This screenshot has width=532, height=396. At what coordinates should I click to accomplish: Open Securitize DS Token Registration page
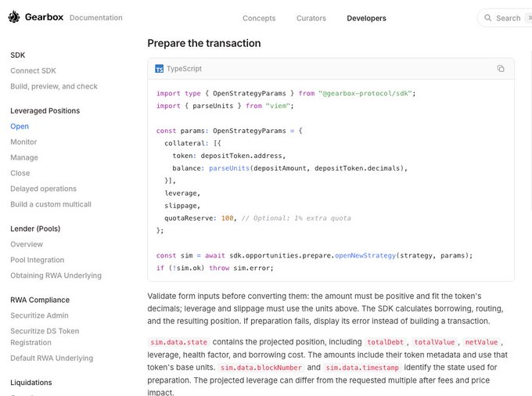pos(45,337)
